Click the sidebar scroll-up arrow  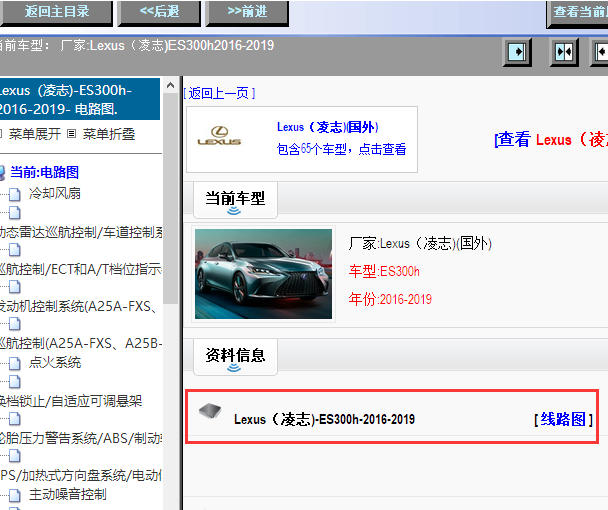coord(170,85)
